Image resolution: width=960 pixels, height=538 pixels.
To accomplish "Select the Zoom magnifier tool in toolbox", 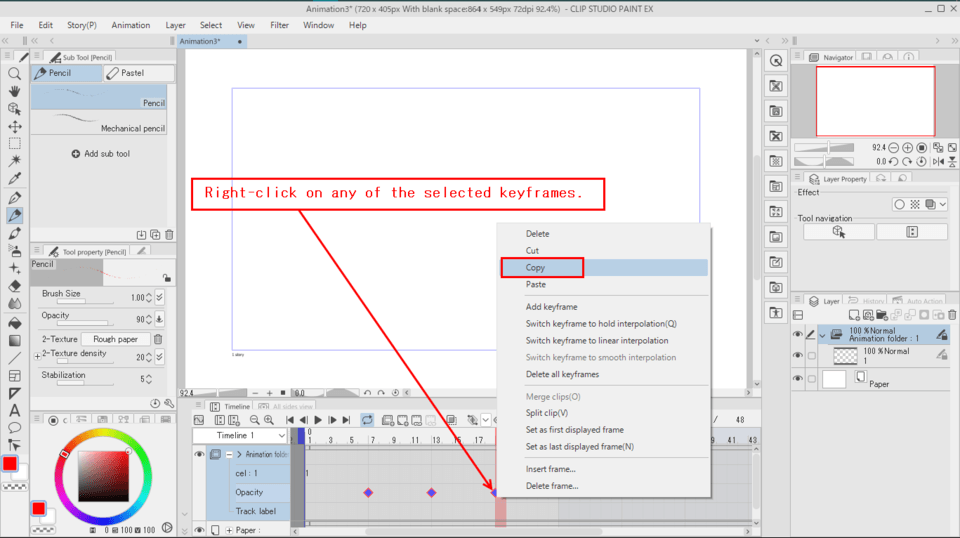I will [x=14, y=73].
